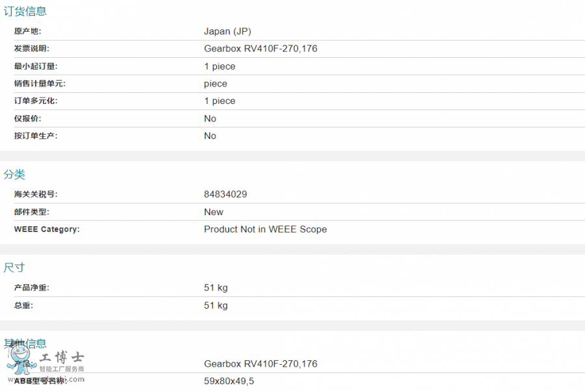Select the 尺寸 section heading

(14, 268)
